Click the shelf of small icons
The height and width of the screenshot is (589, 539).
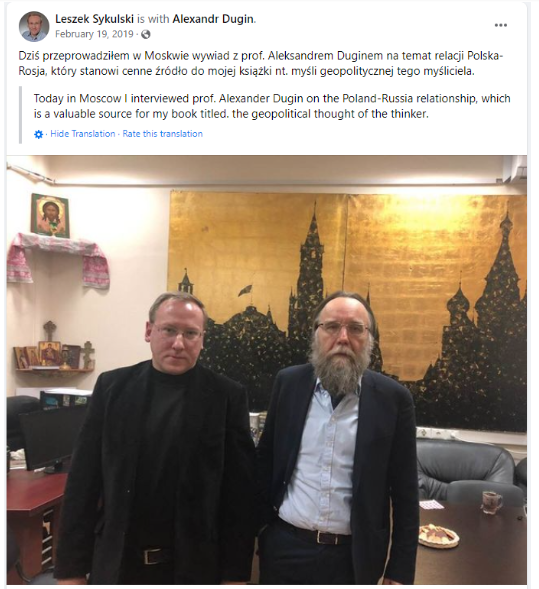53,355
